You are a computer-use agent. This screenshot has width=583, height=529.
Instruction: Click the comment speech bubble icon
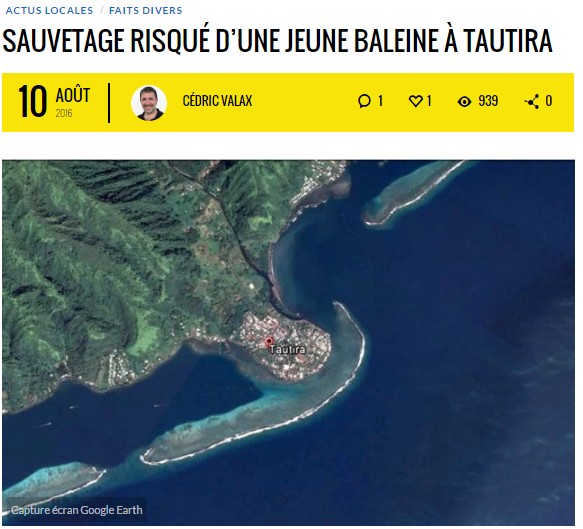364,101
